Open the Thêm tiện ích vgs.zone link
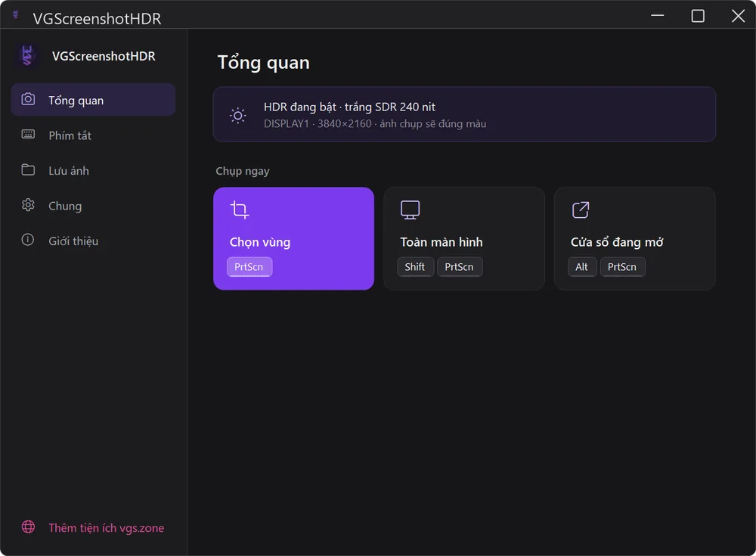 93,527
